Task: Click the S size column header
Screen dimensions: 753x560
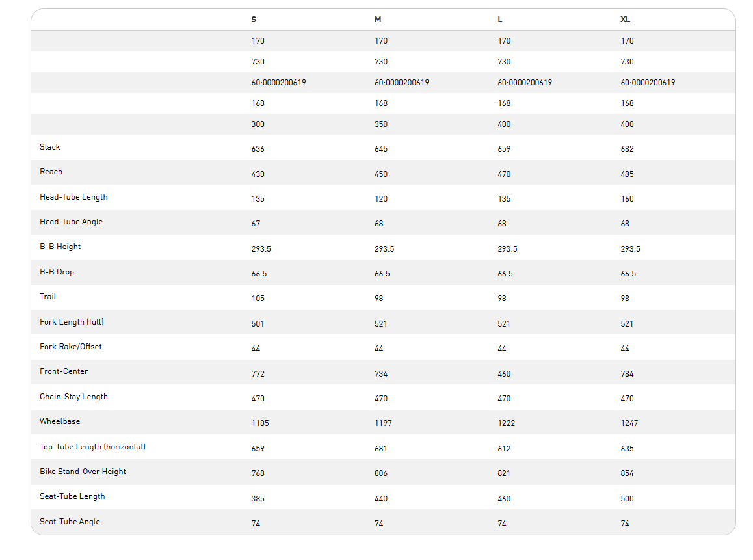Action: (254, 20)
